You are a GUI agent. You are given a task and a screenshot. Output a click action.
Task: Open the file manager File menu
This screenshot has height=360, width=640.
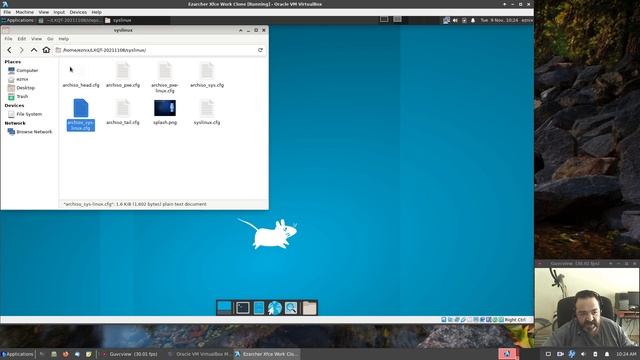pyautogui.click(x=8, y=39)
